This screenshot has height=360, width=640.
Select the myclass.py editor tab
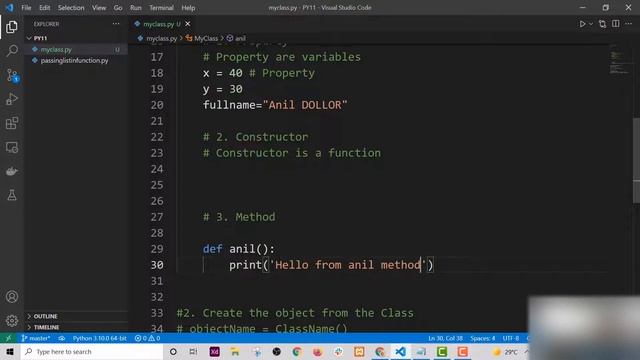pos(162,24)
